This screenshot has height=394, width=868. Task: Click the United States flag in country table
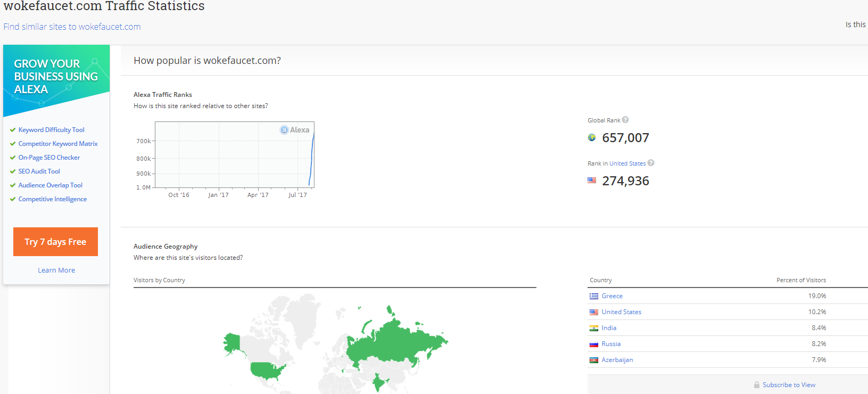[594, 312]
